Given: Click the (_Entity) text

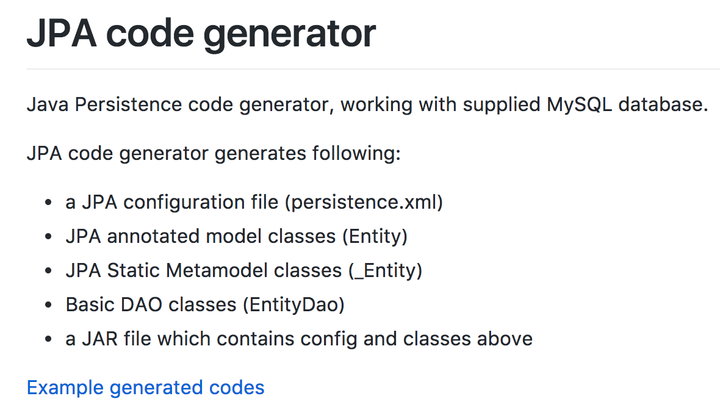Looking at the screenshot, I should pos(385,270).
